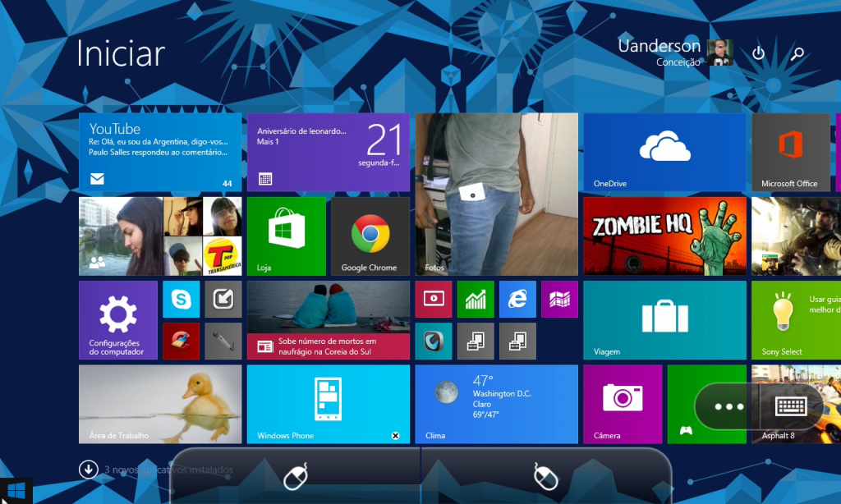Click the Windows Start button in corner
This screenshot has height=504, width=841.
click(x=16, y=491)
